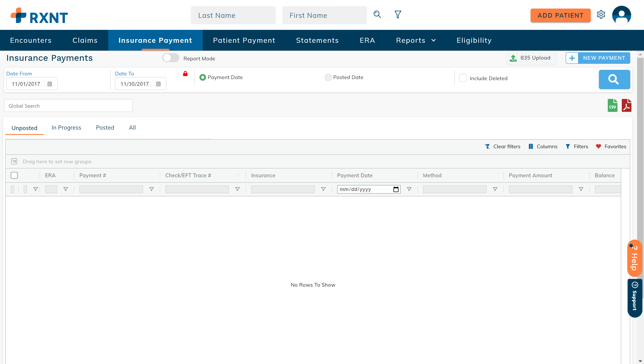Sort by Payment Date column header
The image size is (644, 364).
point(355,175)
